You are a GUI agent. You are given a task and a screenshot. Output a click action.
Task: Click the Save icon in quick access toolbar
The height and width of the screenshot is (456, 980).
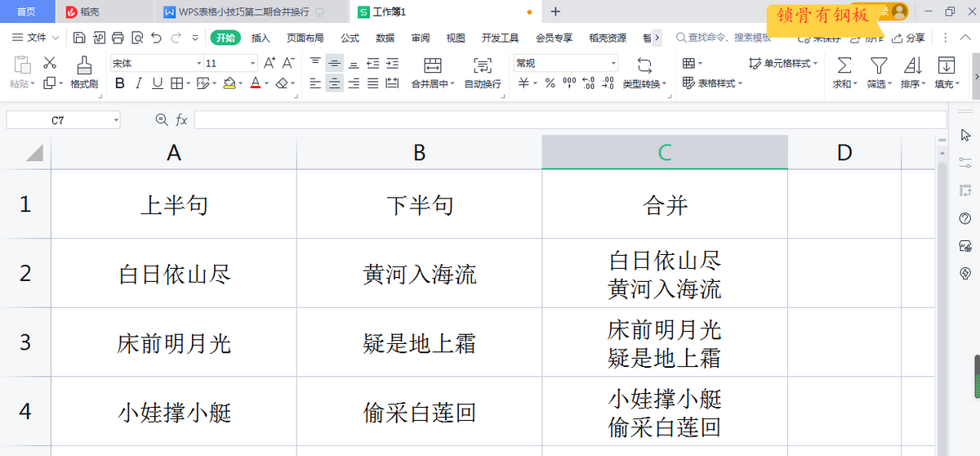click(x=78, y=38)
